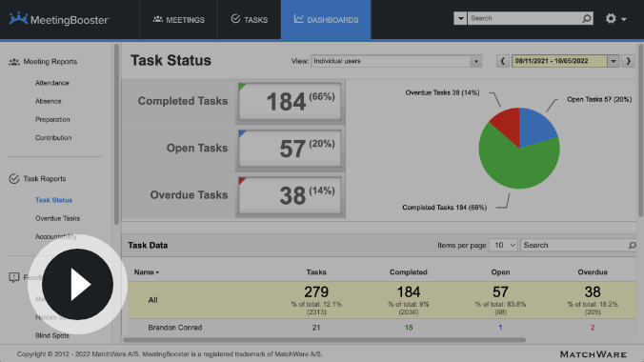Click the horizontal scrollbar under the table
Screen dimensions: 644x362
pos(325,340)
